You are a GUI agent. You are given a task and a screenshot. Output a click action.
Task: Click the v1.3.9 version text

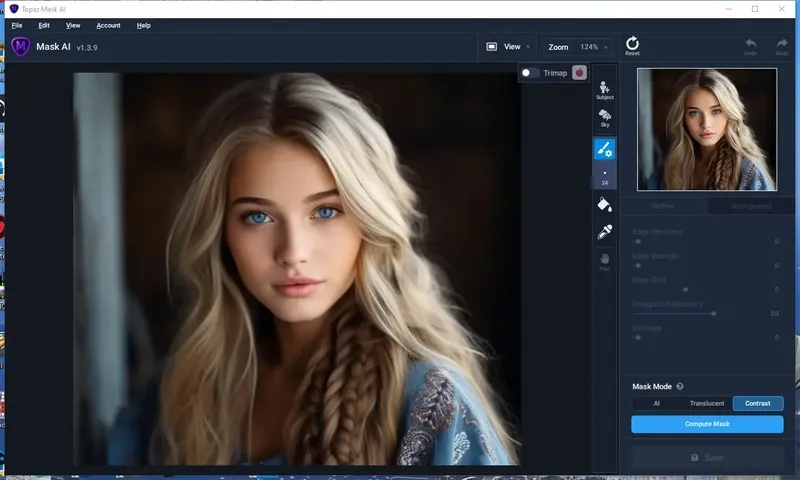point(87,47)
